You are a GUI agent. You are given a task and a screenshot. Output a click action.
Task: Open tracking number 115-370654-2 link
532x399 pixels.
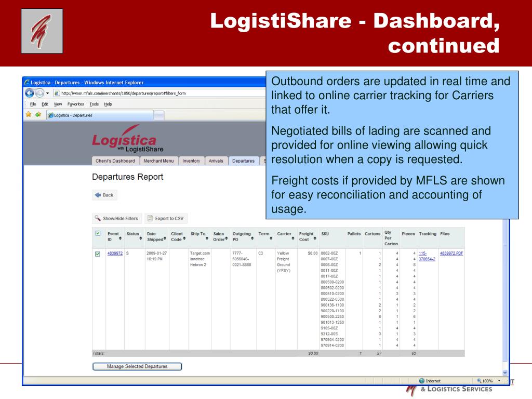click(x=427, y=256)
